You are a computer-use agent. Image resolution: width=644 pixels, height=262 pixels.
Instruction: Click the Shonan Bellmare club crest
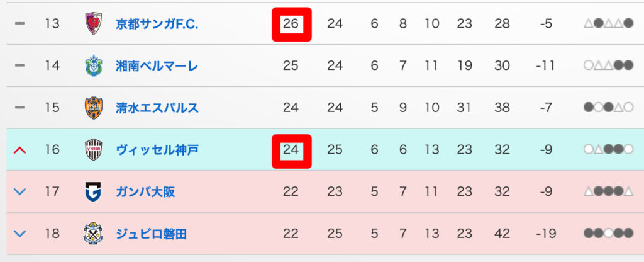coord(92,65)
